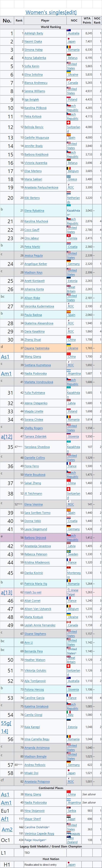The image size is (102, 868).
Task: Click the Greece flag next to Maria Sakkari
Action: click(68, 176)
